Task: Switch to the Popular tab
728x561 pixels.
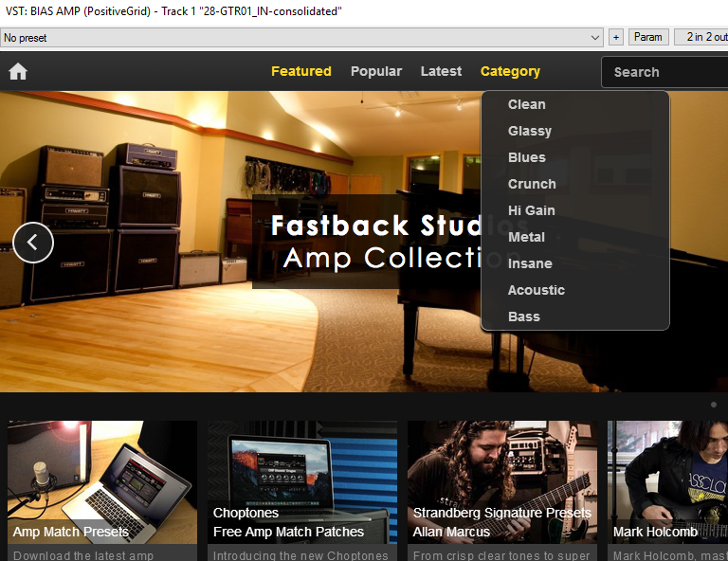Action: pos(376,71)
